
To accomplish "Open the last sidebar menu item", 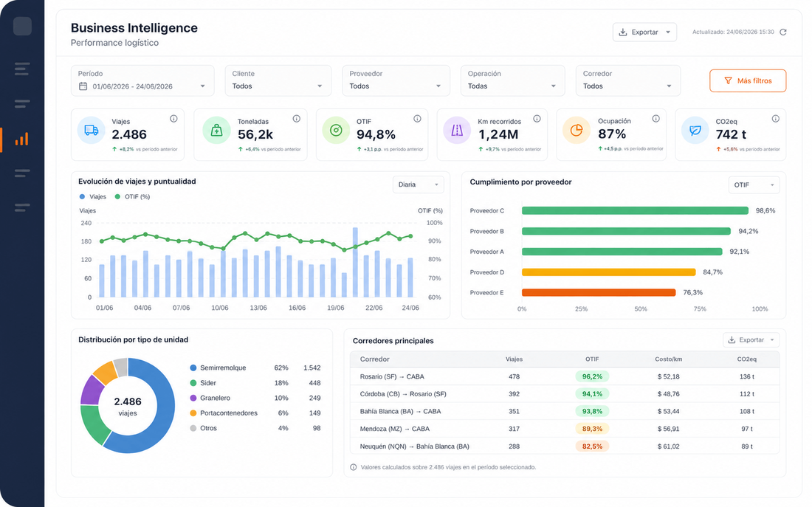I will 21,207.
